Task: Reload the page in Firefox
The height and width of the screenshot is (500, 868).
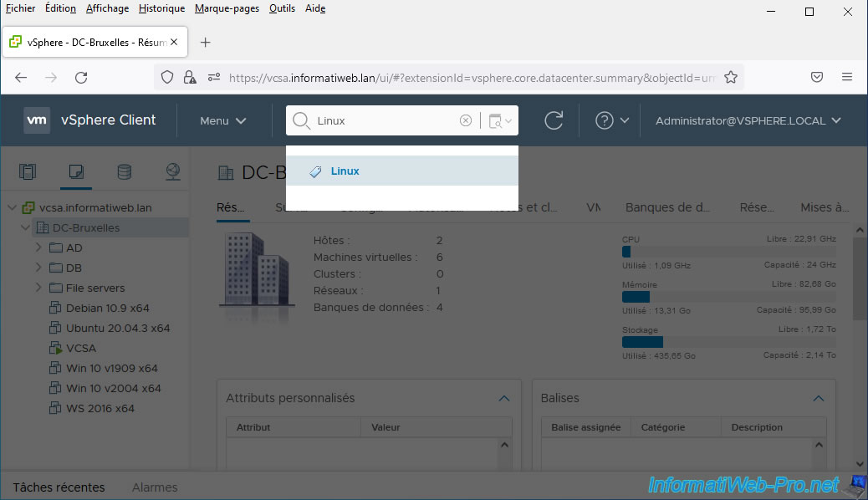Action: click(x=81, y=77)
